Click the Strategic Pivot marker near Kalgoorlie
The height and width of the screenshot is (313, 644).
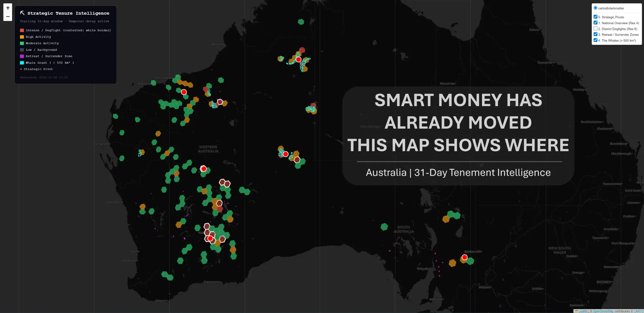pyautogui.click(x=210, y=238)
